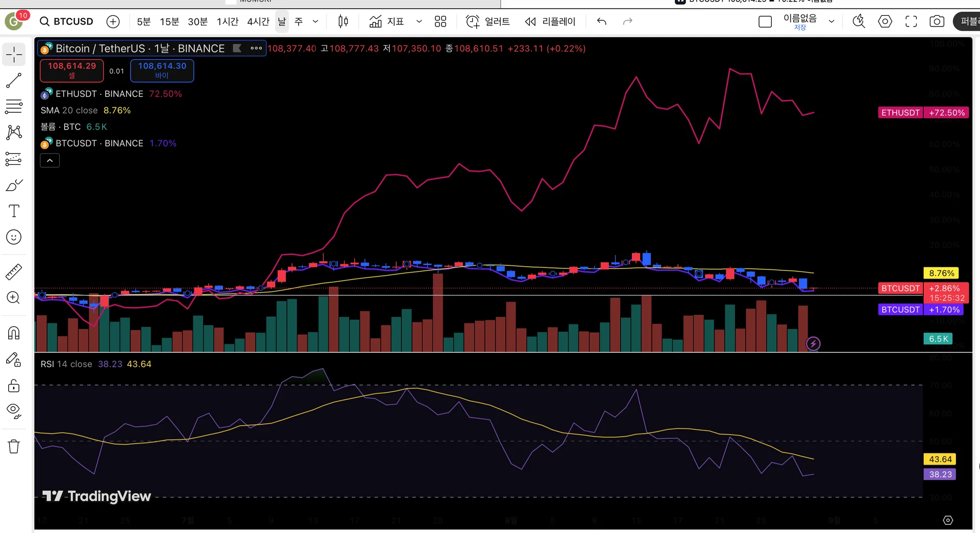This screenshot has height=533, width=980.
Task: Enter fullscreen chart mode
Action: (911, 21)
